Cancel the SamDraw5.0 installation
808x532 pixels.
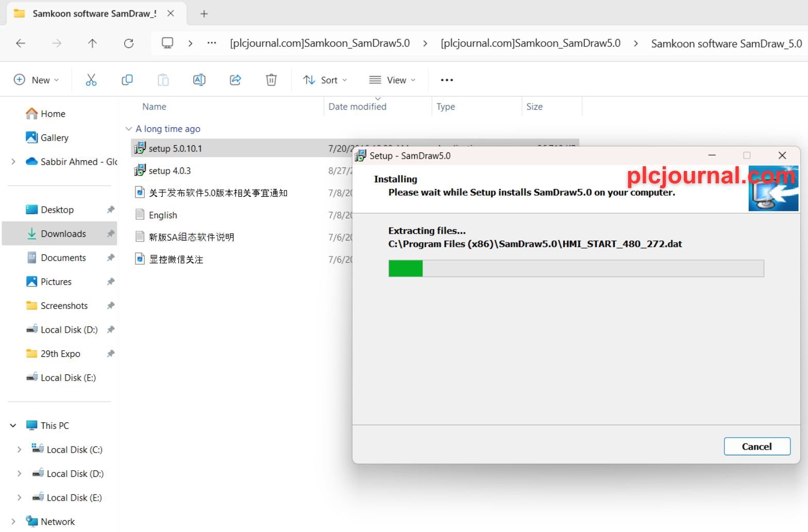[757, 447]
